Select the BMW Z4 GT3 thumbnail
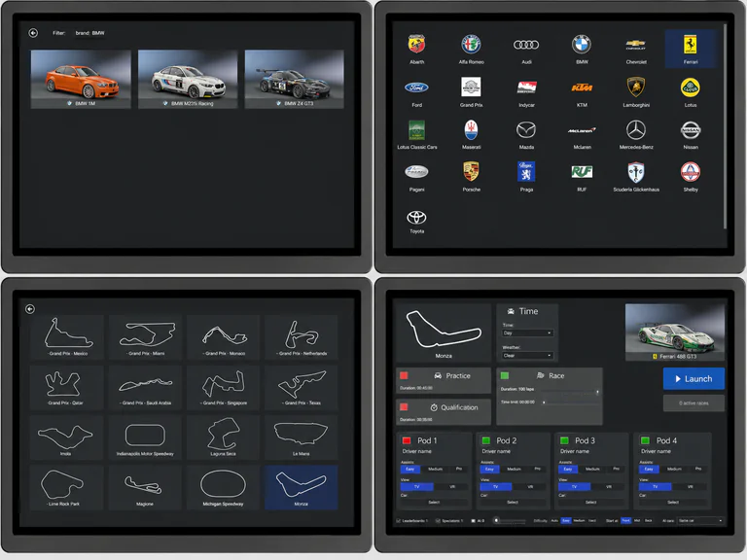Screen dimensions: 747x560 [x=294, y=79]
